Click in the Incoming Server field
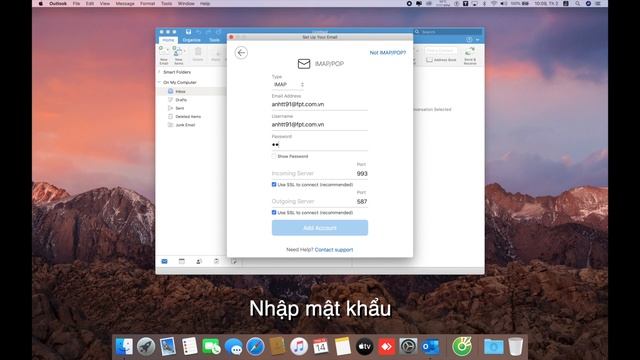 coord(312,173)
